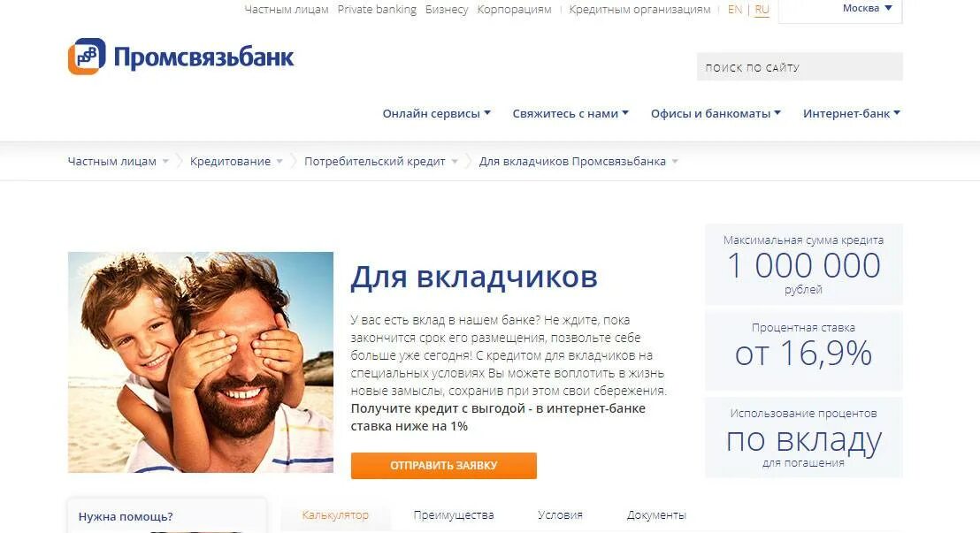Click the Отправить заявку button
The image size is (980, 533).
[444, 466]
